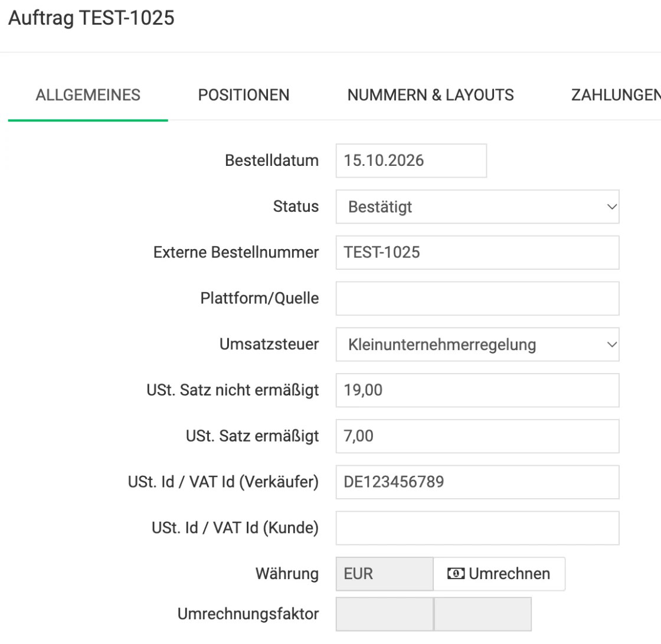
Task: Click the USt. Satz nicht ermäßigt field
Action: [x=477, y=391]
